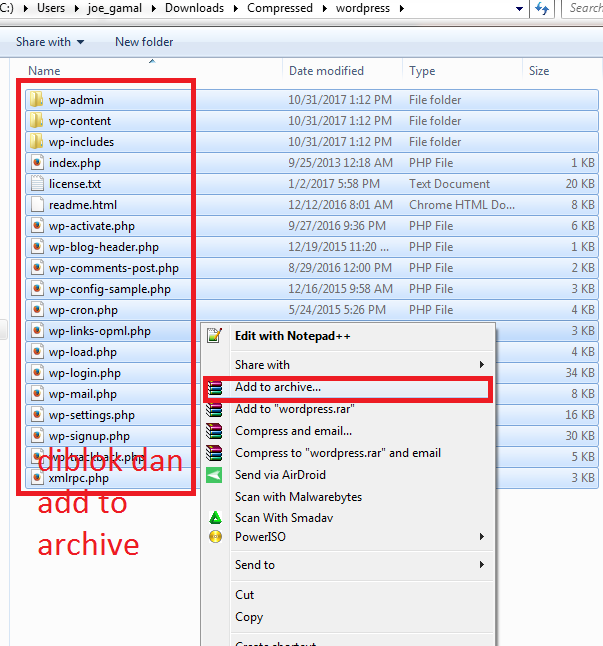Image resolution: width=603 pixels, height=646 pixels.
Task: Click the index.php file icon
Action: [36, 163]
